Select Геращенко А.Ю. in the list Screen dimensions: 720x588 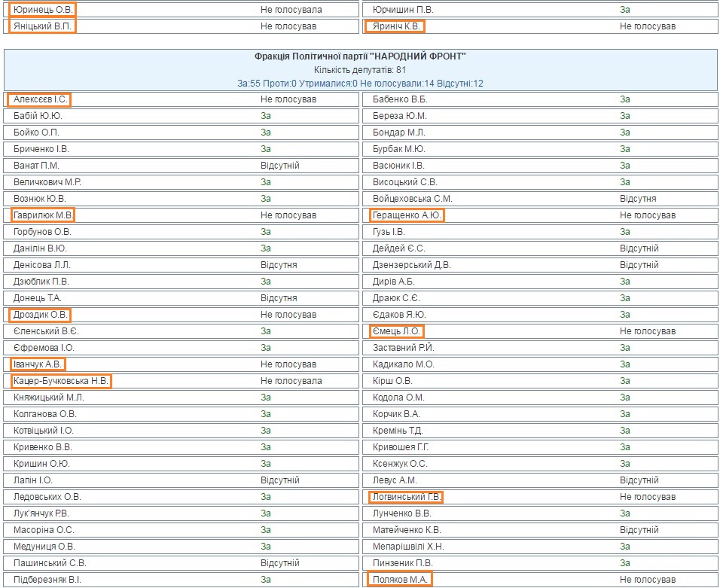pos(407,215)
